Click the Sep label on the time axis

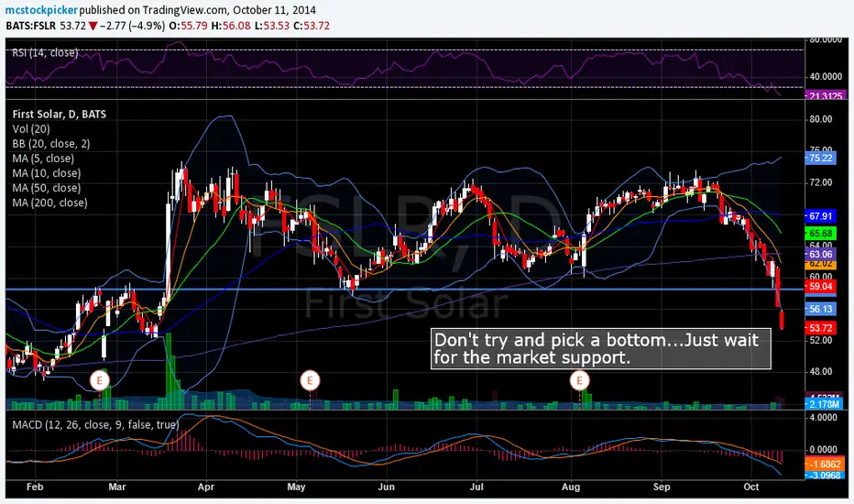pyautogui.click(x=662, y=487)
